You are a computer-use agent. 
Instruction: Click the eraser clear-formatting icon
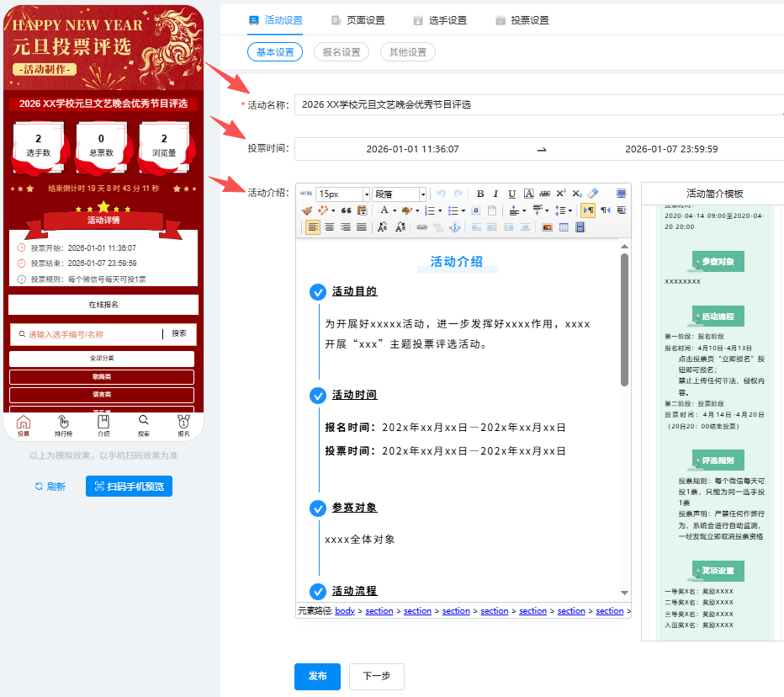pos(593,194)
